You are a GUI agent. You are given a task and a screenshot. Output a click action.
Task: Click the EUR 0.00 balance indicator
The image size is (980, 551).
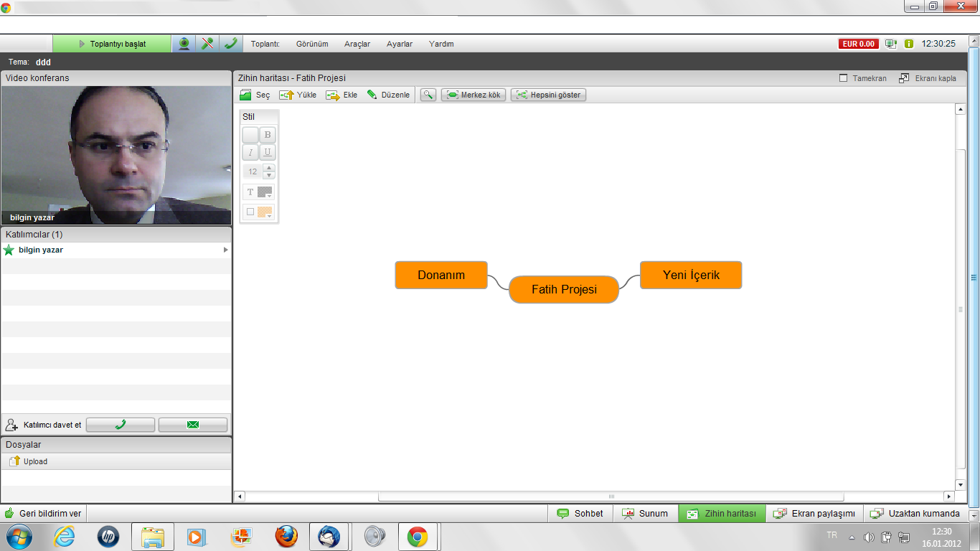[x=859, y=44]
